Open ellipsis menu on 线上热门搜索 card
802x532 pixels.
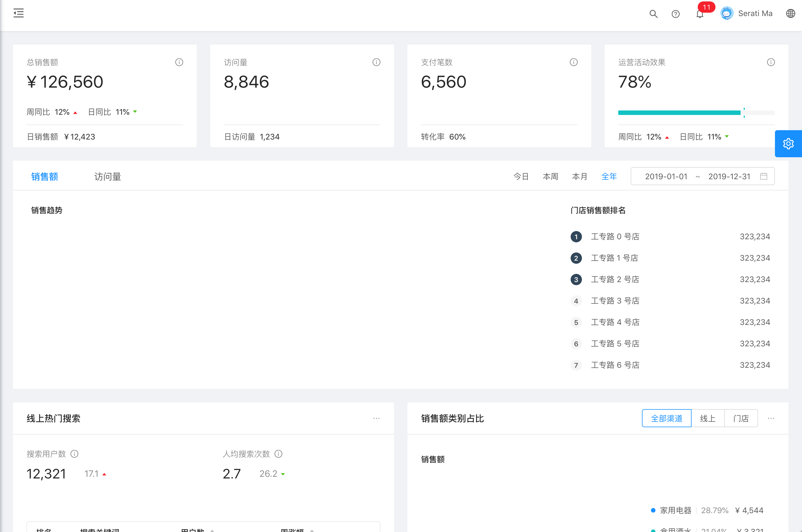376,418
